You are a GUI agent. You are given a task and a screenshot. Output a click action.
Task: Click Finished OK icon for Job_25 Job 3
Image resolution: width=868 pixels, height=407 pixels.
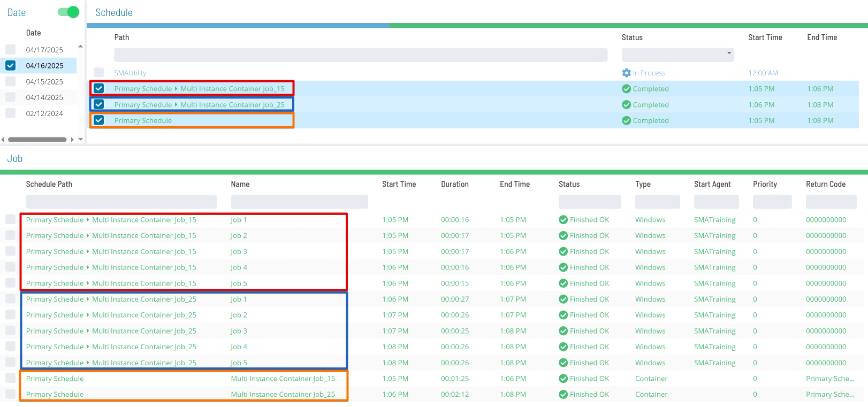point(563,331)
